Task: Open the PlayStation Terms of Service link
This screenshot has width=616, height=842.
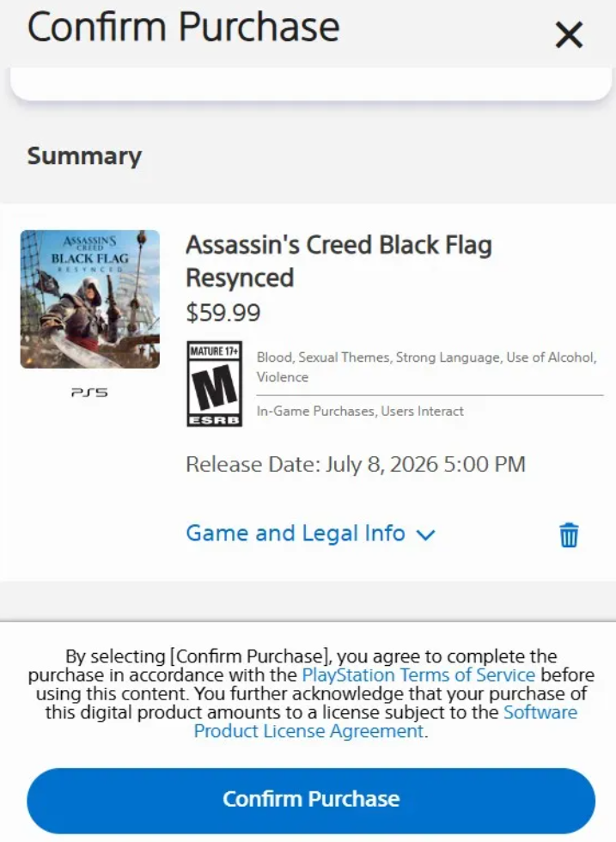Action: [418, 674]
